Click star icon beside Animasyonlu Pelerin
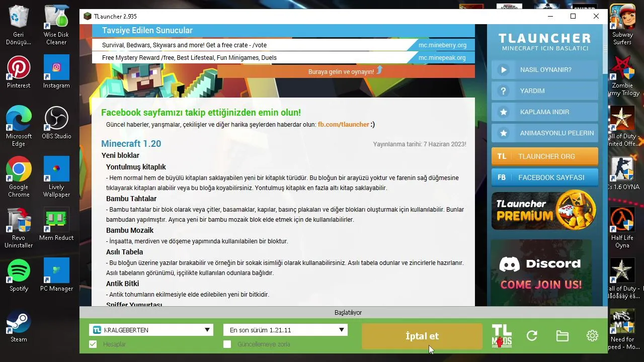Image resolution: width=644 pixels, height=362 pixels. [503, 133]
